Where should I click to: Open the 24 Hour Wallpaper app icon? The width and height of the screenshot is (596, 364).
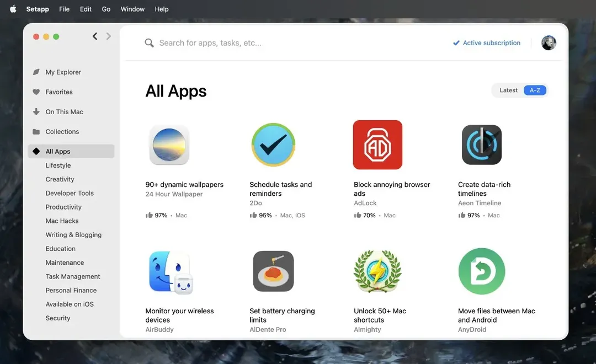tap(169, 144)
